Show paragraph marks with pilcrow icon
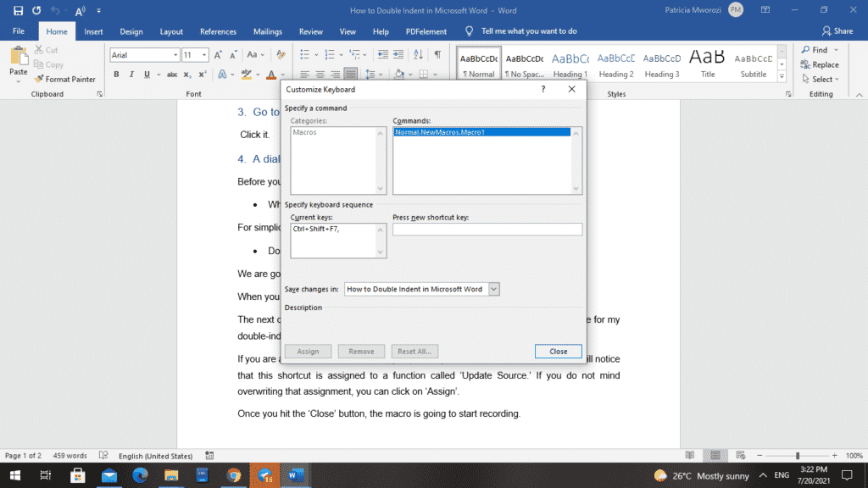 tap(437, 54)
